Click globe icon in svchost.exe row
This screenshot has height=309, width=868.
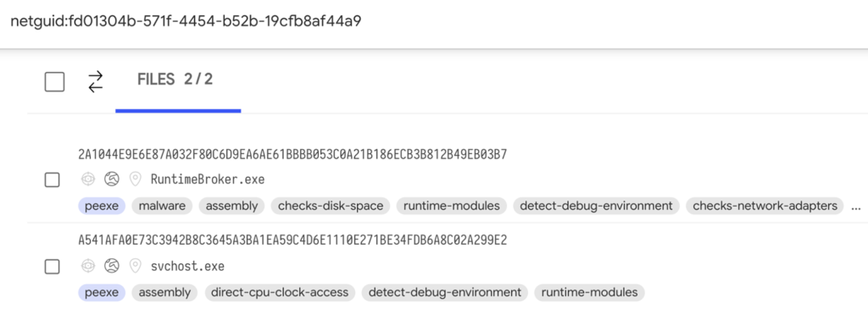tap(111, 267)
